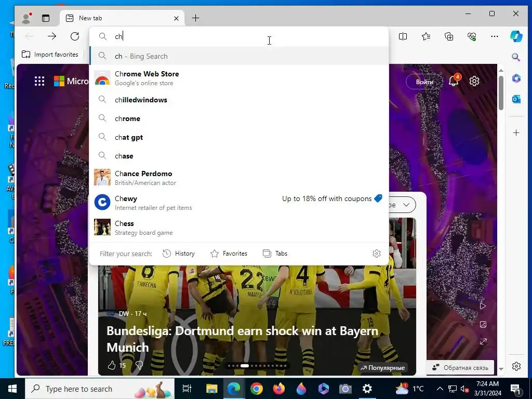
Task: Open Copilot icon in toolbar
Action: click(516, 36)
